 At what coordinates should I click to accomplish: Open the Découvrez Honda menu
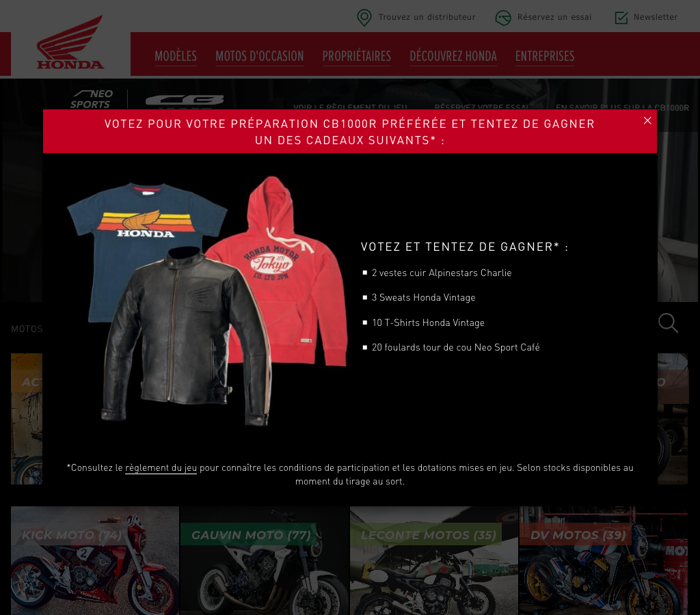click(453, 56)
